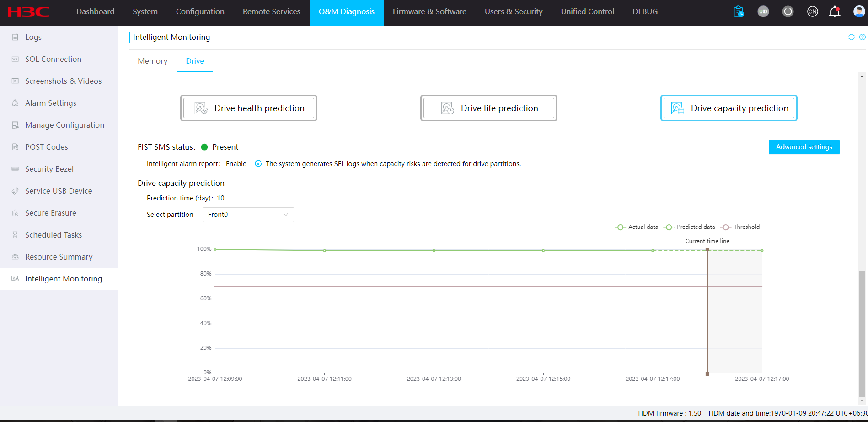Open the Configuration menu

[x=200, y=11]
